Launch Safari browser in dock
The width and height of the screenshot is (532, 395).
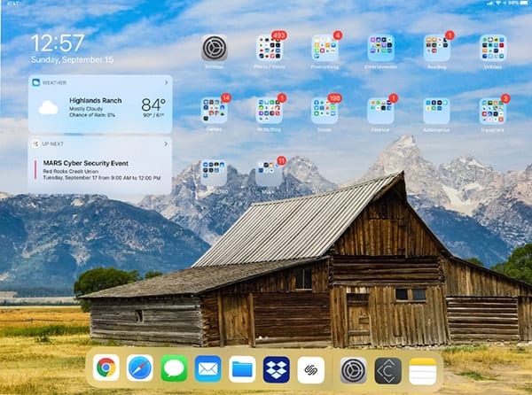(139, 368)
